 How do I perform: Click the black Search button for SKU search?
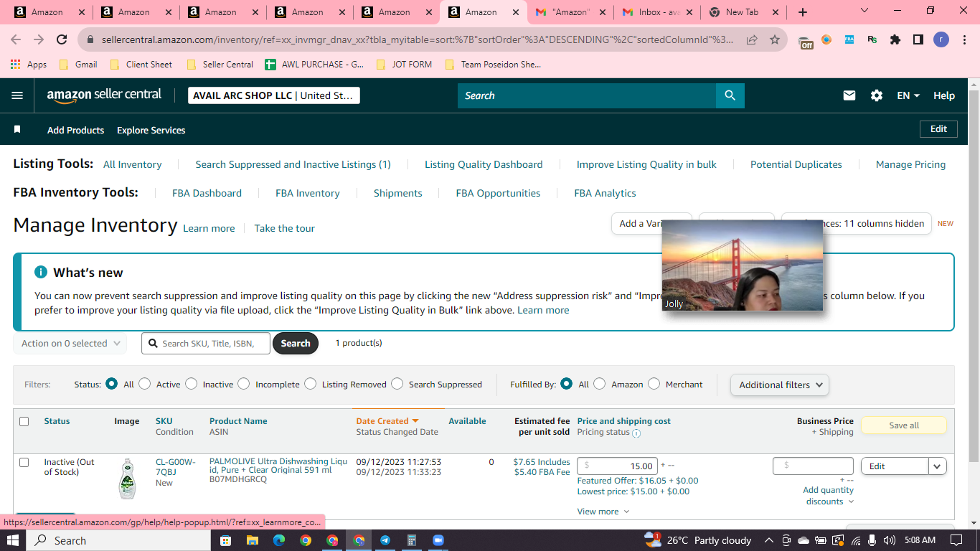[296, 344]
